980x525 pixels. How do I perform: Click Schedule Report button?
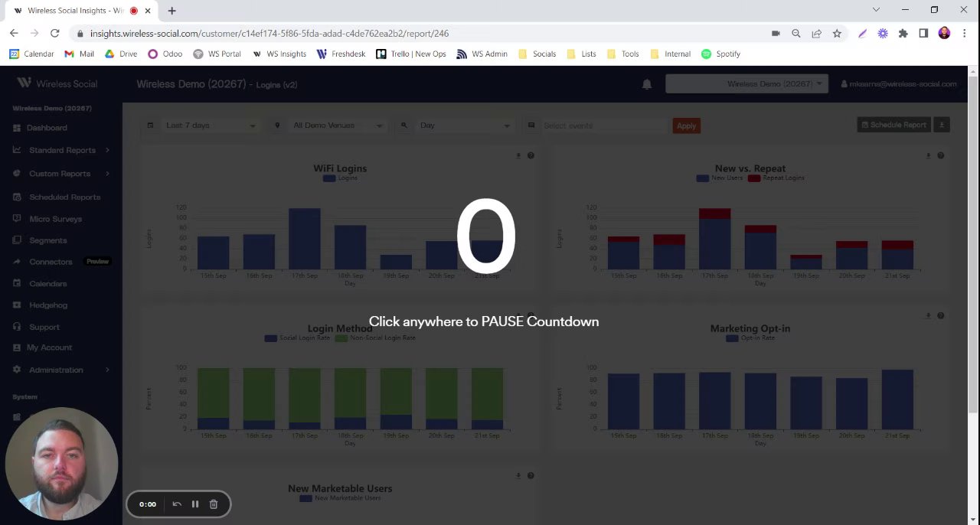pos(893,125)
